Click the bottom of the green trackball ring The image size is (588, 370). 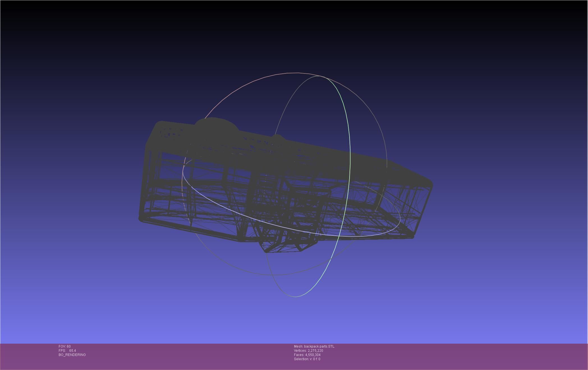tap(296, 296)
